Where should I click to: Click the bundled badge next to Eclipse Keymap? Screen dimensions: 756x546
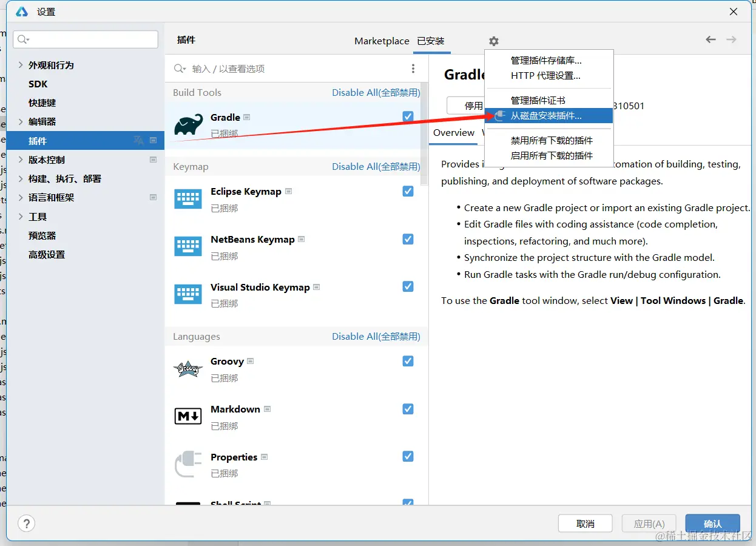click(288, 191)
